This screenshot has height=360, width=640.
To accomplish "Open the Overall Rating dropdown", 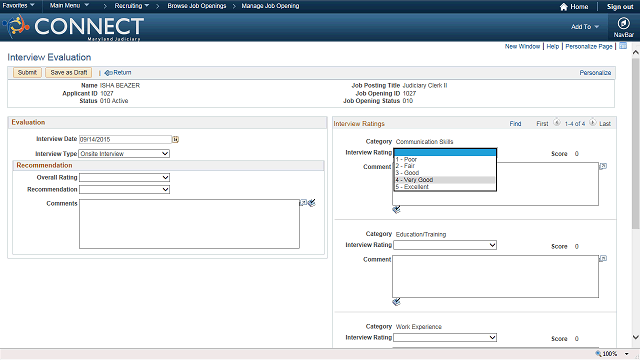I will click(124, 178).
